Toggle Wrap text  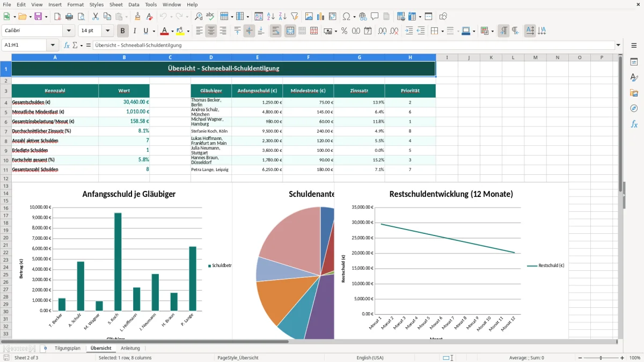tap(276, 31)
